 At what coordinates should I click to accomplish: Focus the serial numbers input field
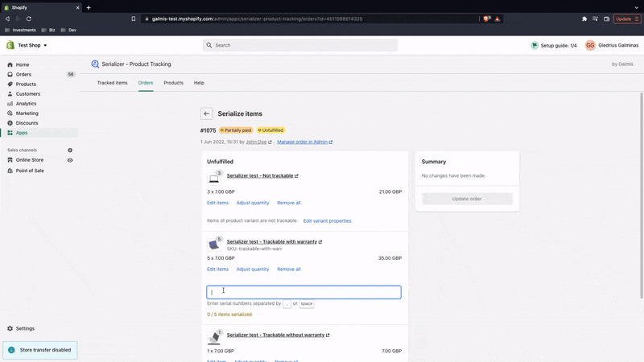pyautogui.click(x=303, y=292)
